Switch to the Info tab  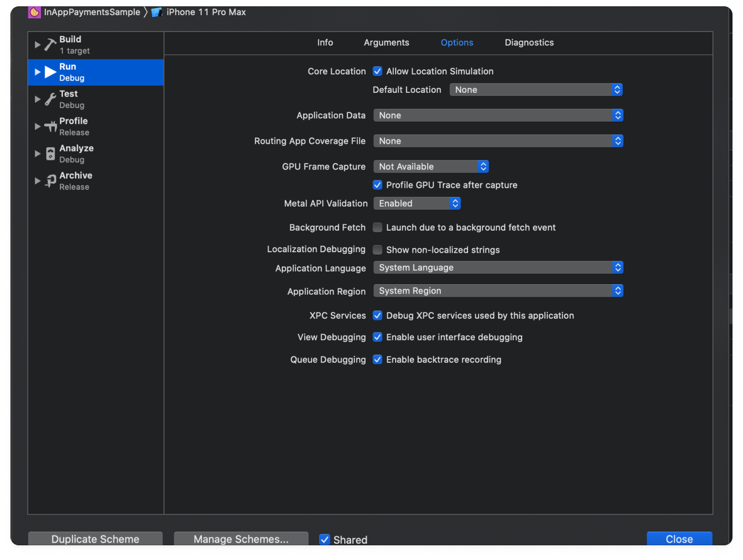pyautogui.click(x=325, y=42)
